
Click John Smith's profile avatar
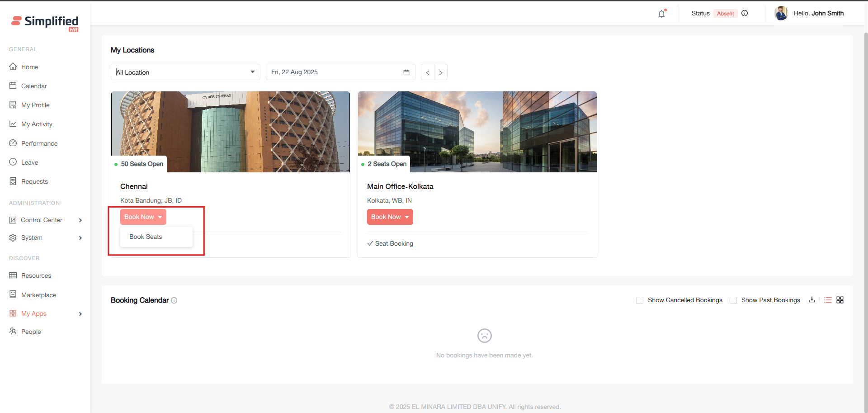[x=781, y=13]
